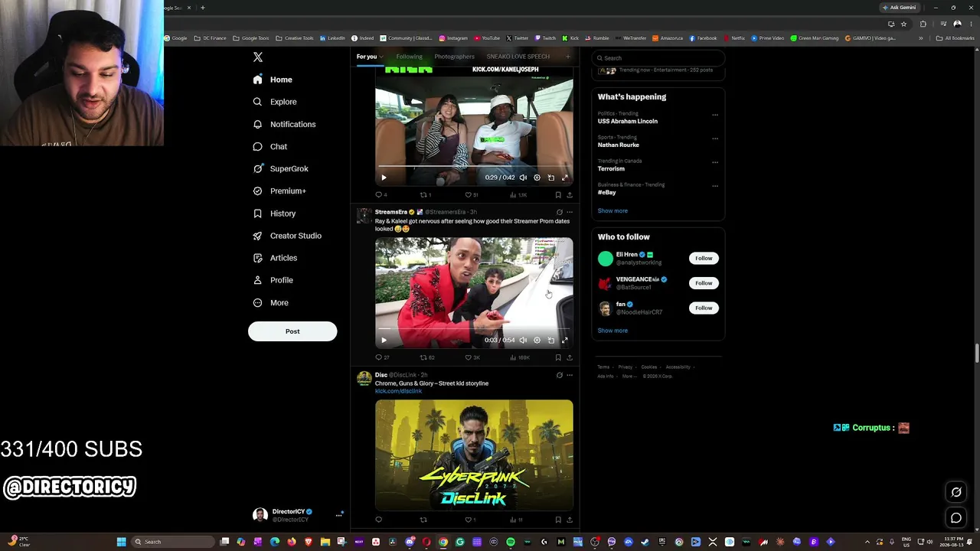980x551 pixels.
Task: Open more options on Disc post
Action: point(569,375)
